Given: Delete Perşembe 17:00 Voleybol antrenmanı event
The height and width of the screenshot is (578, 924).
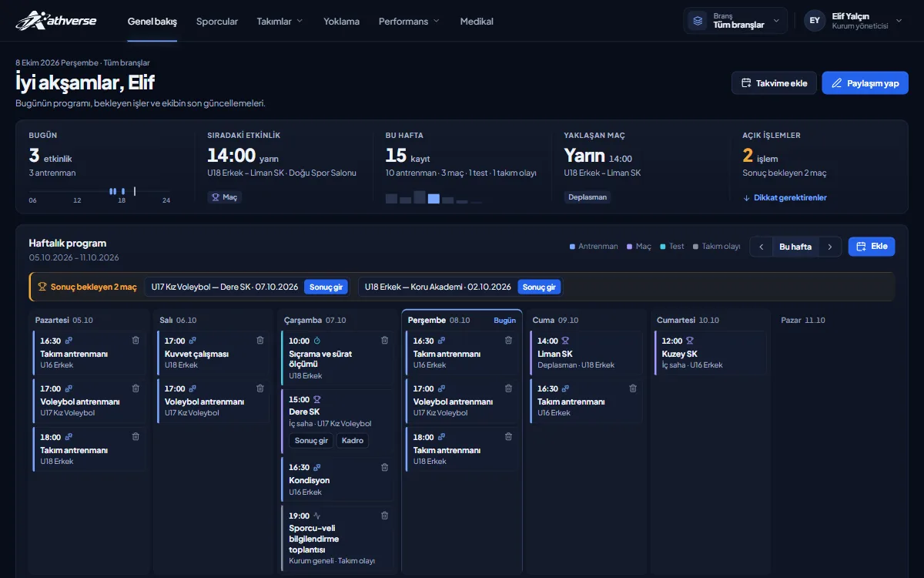Looking at the screenshot, I should 508,388.
